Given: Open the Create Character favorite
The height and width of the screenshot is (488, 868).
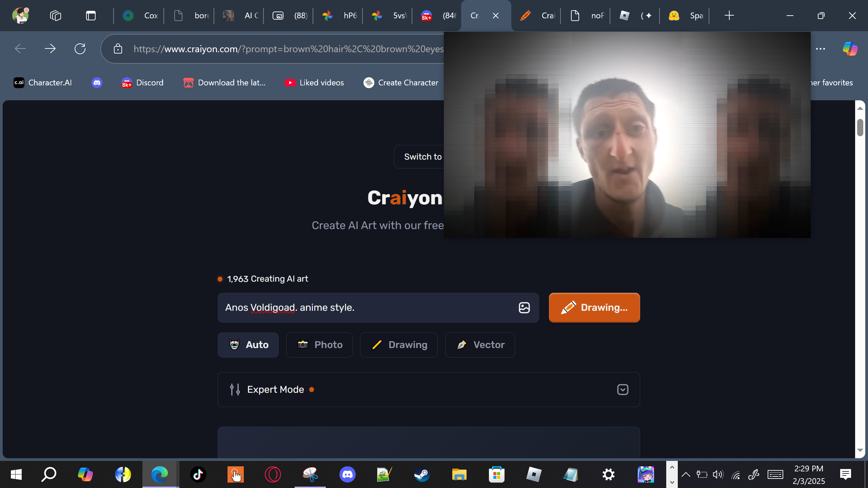Looking at the screenshot, I should [x=401, y=83].
